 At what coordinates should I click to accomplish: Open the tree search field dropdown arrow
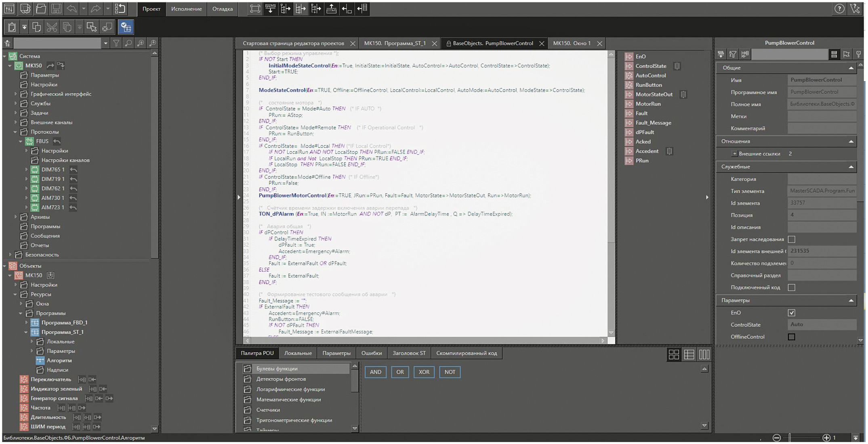(105, 43)
